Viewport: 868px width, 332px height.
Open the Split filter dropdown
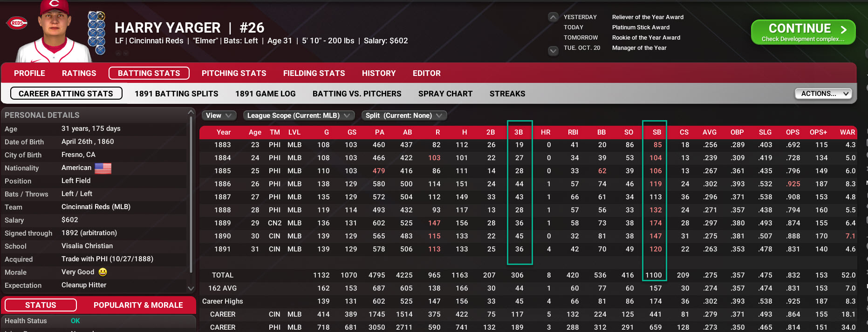click(x=403, y=115)
